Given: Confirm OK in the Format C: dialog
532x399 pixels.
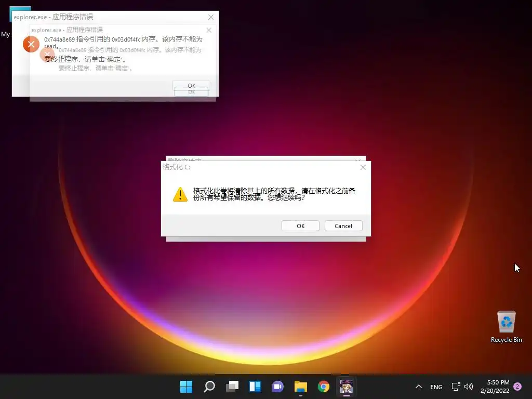Looking at the screenshot, I should point(300,226).
